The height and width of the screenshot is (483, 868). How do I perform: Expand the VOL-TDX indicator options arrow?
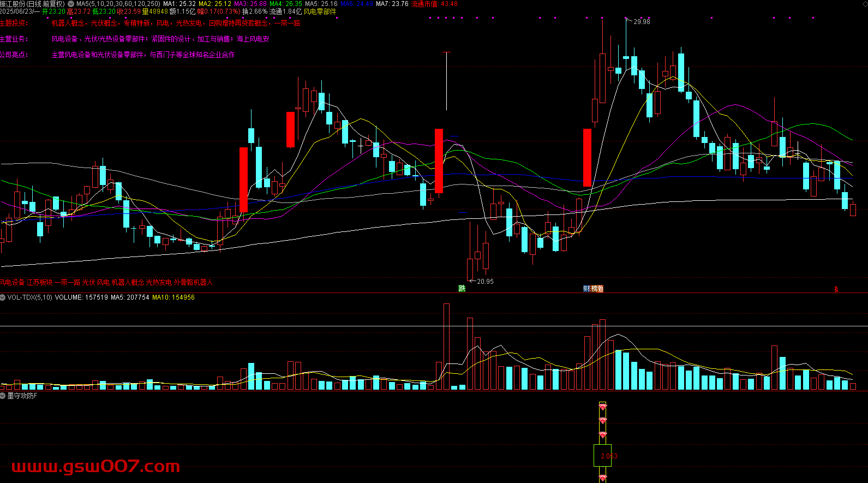coord(3,297)
